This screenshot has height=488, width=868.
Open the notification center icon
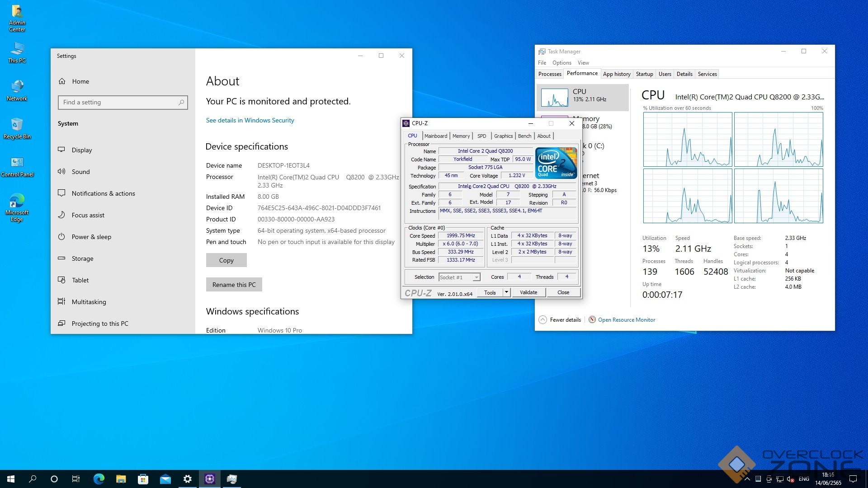pyautogui.click(x=853, y=479)
